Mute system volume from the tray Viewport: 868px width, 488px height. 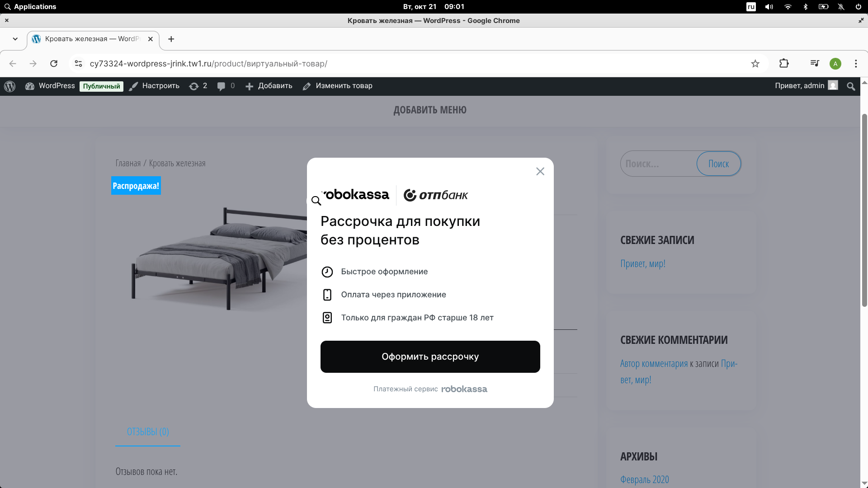coord(769,6)
